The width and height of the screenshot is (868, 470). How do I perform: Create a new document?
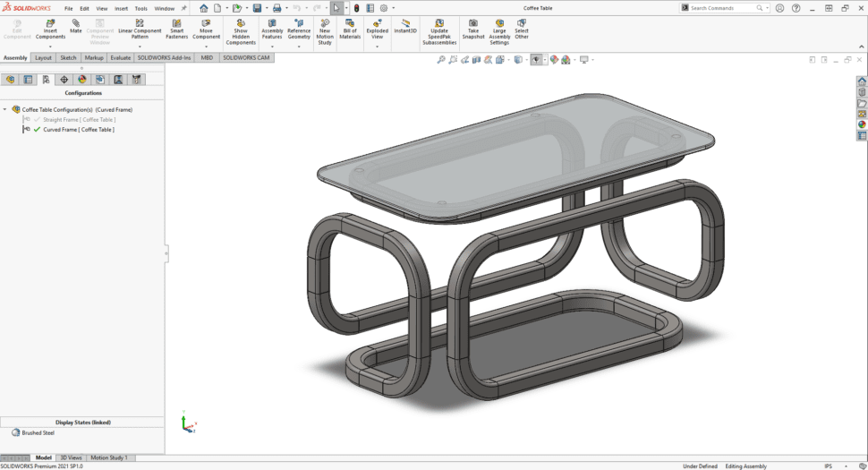pyautogui.click(x=217, y=8)
